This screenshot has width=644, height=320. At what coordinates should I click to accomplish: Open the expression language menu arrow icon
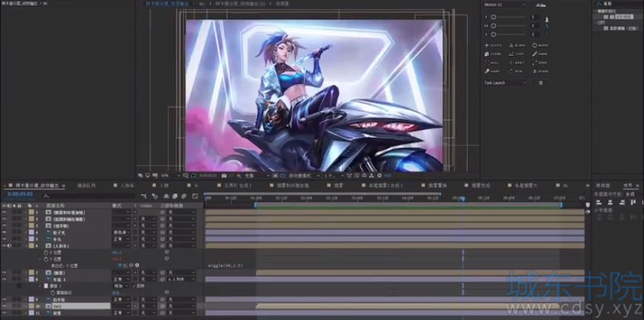[x=137, y=266]
